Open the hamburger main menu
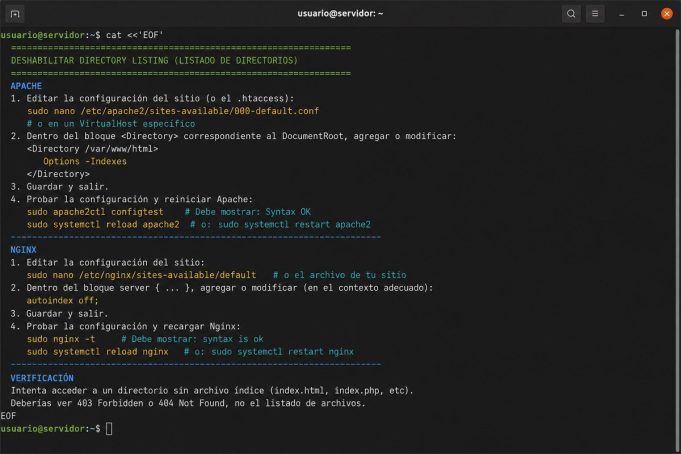 [595, 14]
